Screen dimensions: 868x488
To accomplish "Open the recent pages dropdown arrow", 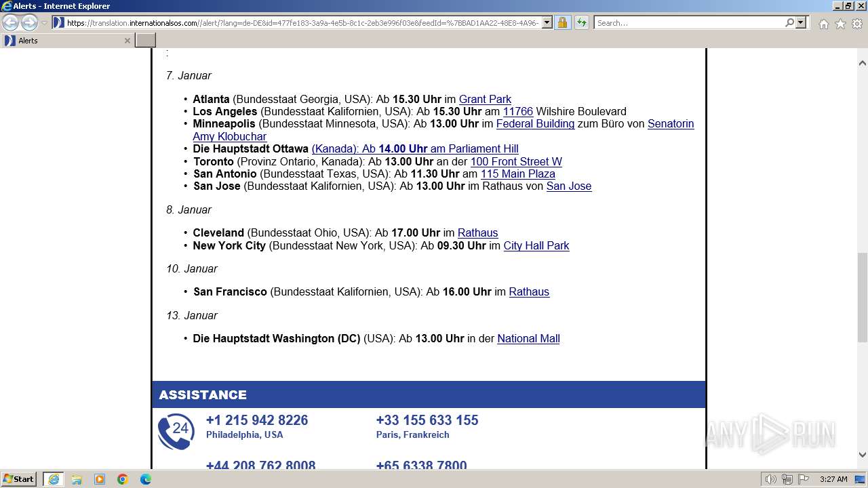I will pos(44,22).
